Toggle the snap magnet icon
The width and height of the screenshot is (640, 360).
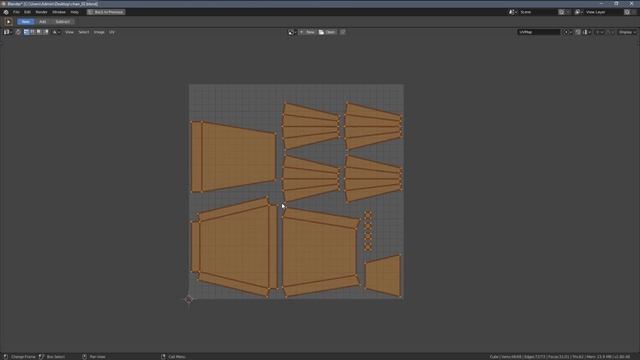pos(578,32)
